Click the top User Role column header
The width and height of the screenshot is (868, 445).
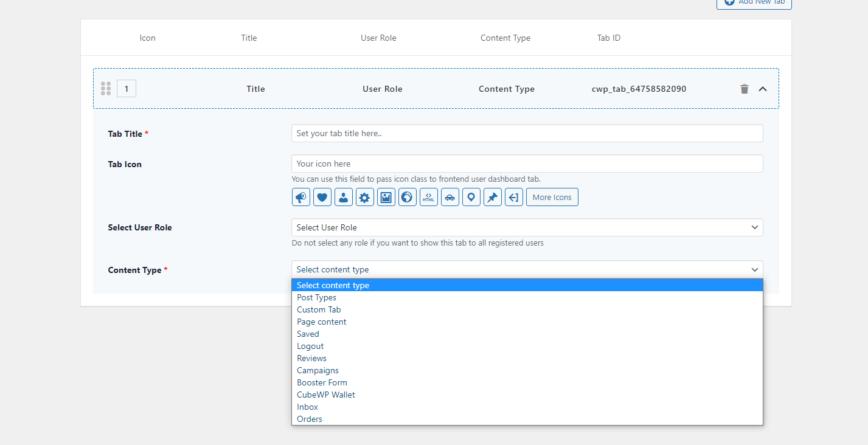(x=378, y=38)
